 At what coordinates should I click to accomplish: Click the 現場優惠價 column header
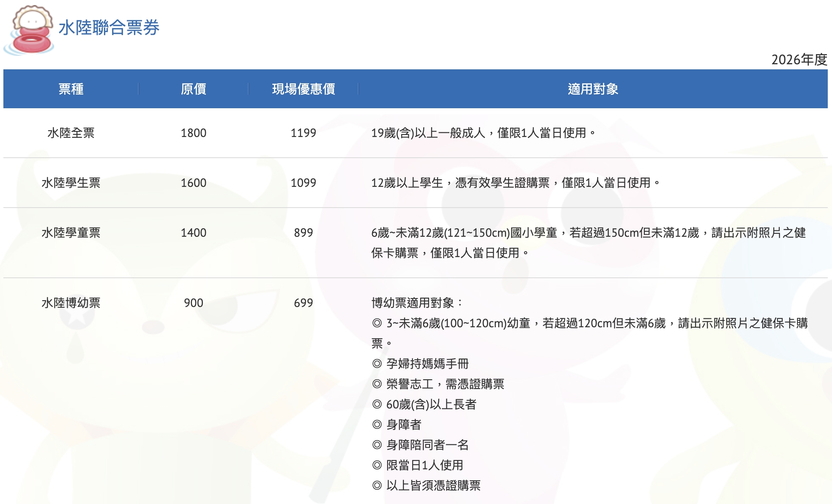point(304,89)
